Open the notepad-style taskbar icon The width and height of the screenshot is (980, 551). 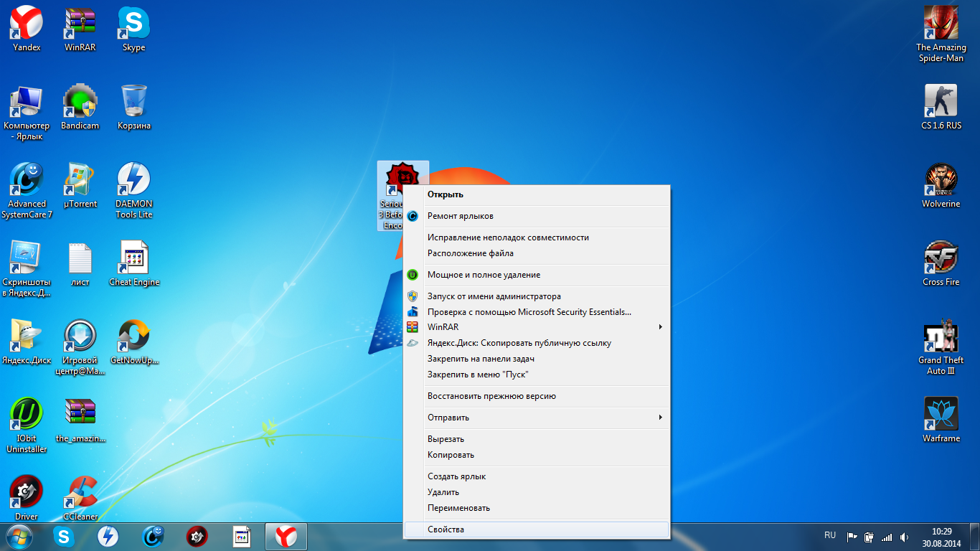(x=242, y=537)
